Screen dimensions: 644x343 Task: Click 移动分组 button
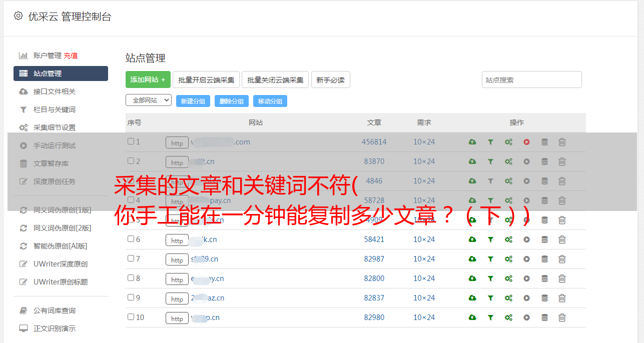click(270, 101)
